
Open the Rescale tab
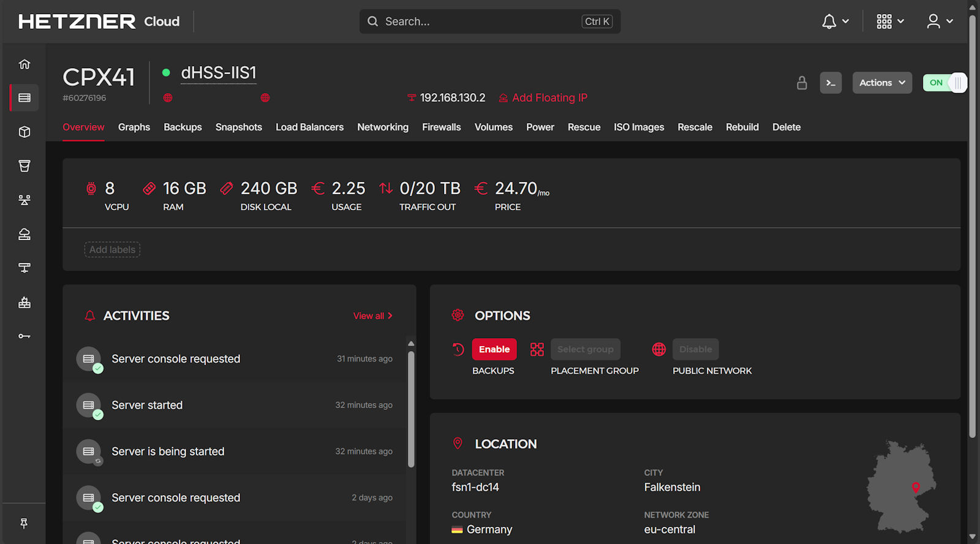click(x=695, y=127)
